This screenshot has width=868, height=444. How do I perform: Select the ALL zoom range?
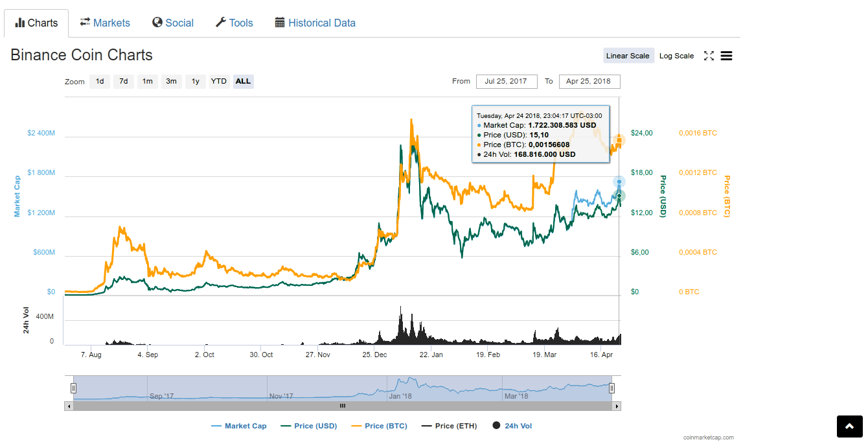(243, 82)
